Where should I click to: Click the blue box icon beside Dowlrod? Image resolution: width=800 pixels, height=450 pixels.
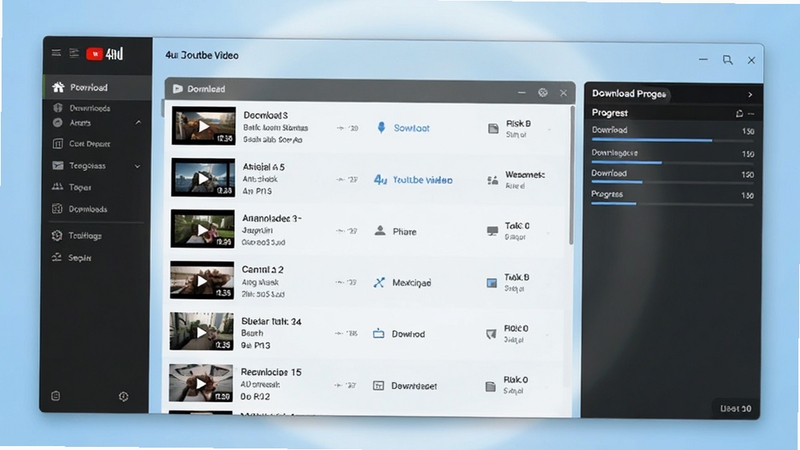pyautogui.click(x=378, y=334)
